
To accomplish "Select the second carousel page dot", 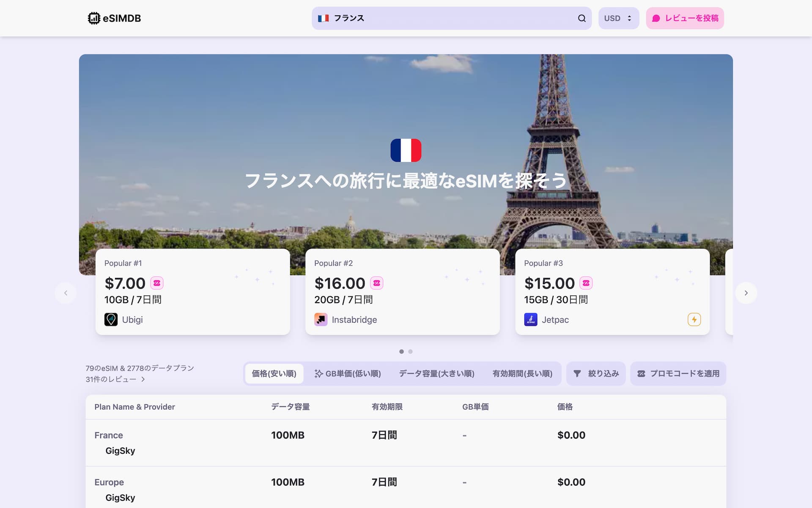I will (x=410, y=351).
